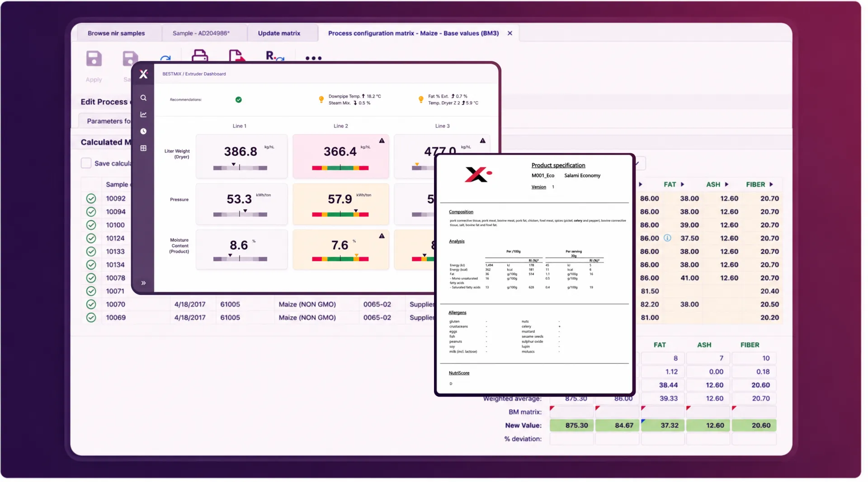Close the Process configuration matrix tab

point(510,33)
